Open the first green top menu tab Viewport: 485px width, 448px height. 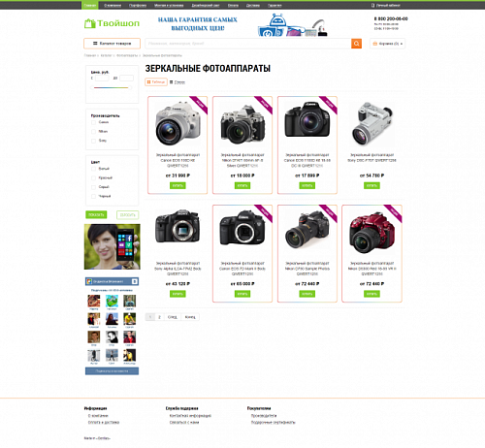pyautogui.click(x=90, y=5)
